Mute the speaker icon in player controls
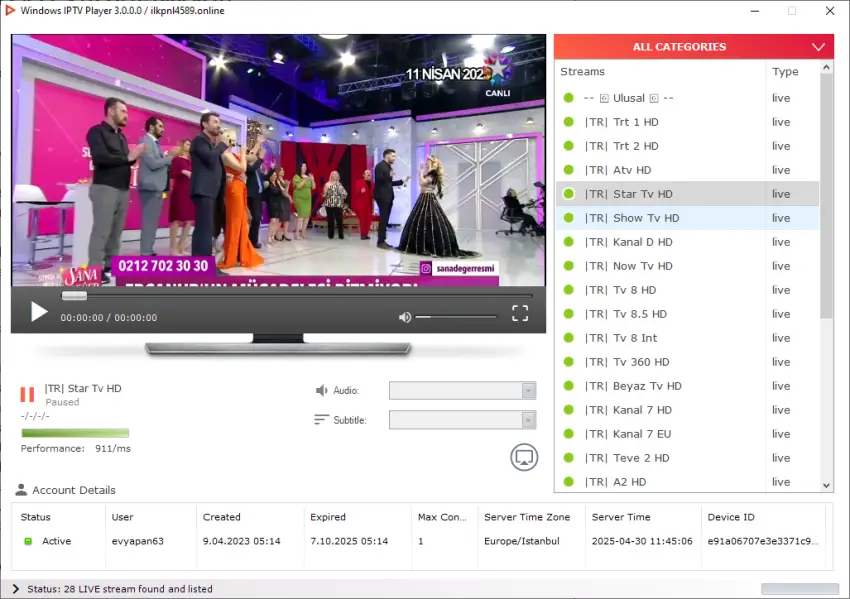The width and height of the screenshot is (850, 599). click(404, 317)
